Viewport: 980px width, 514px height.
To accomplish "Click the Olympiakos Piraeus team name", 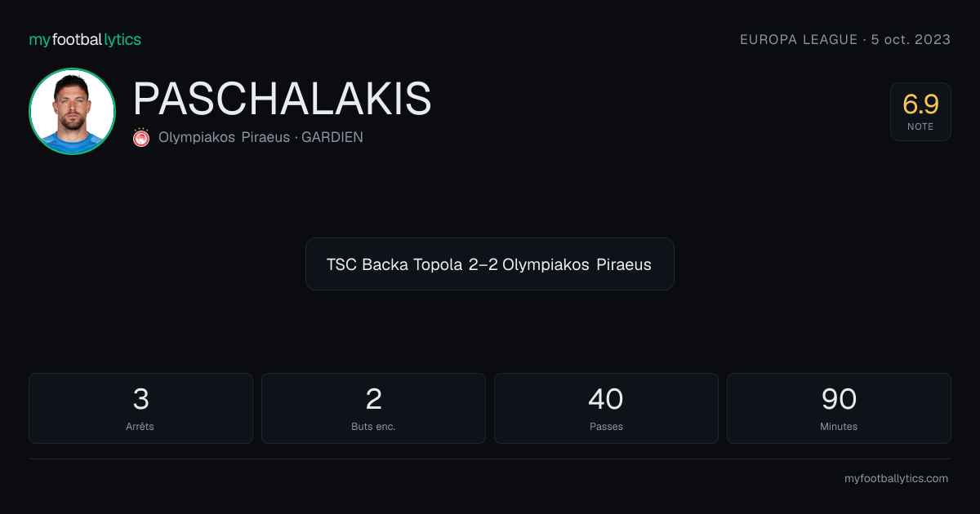I will pos(224,137).
